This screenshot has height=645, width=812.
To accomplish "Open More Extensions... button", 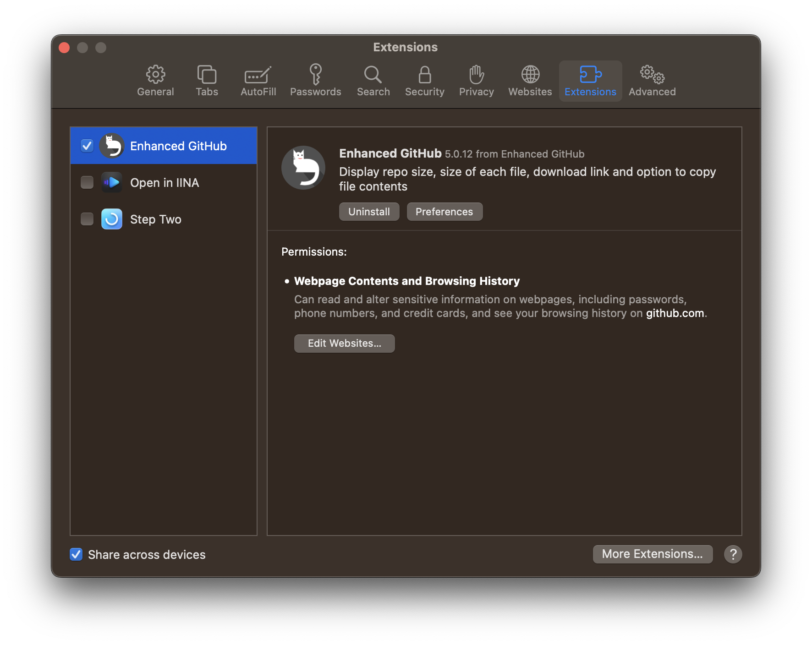I will 653,554.
